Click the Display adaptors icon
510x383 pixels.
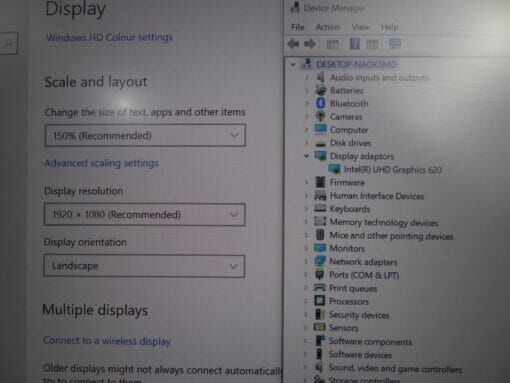(320, 156)
